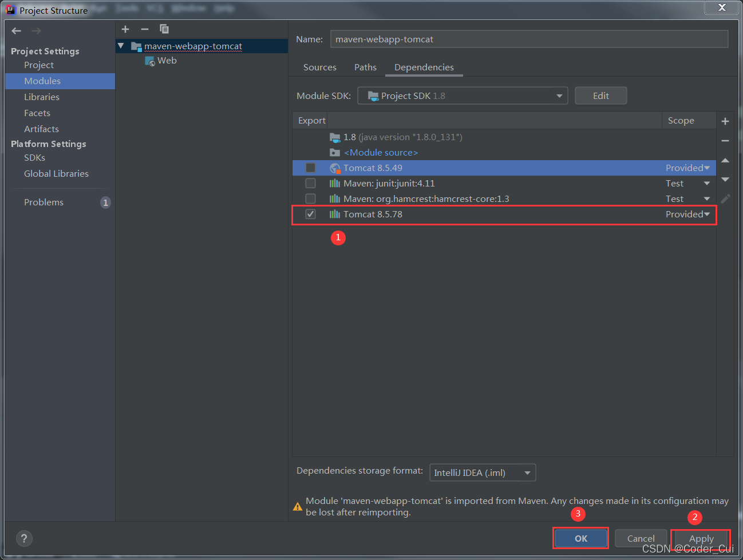
Task: Click the warning icon by Maven message
Action: coord(298,507)
